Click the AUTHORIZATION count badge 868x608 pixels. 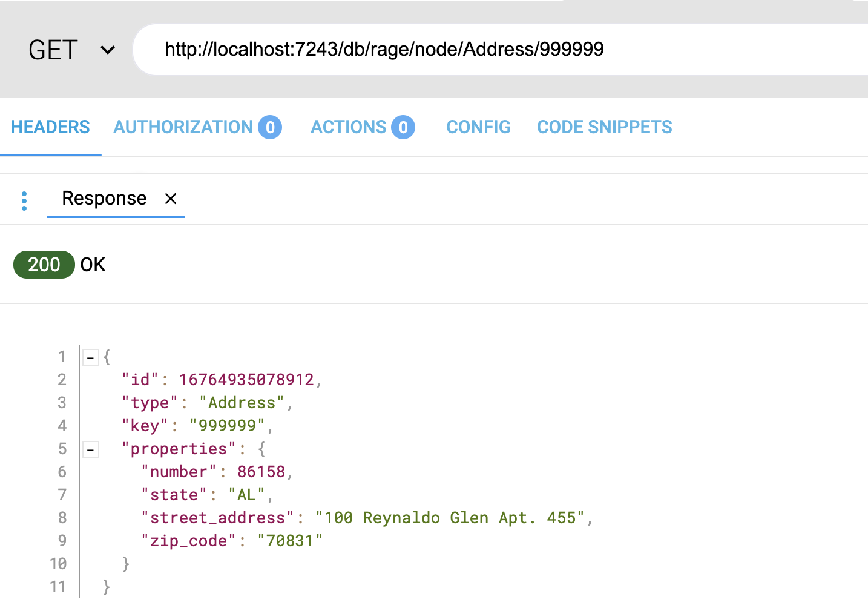[270, 127]
